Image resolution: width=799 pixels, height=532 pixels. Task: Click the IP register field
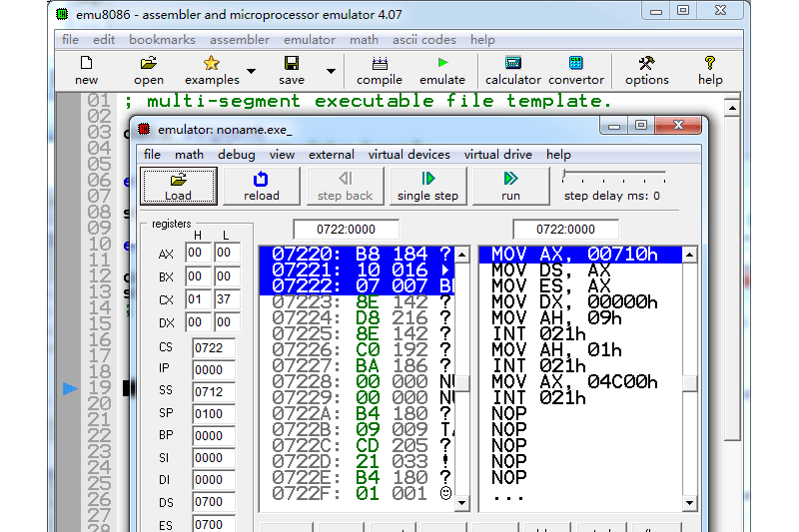coord(214,369)
